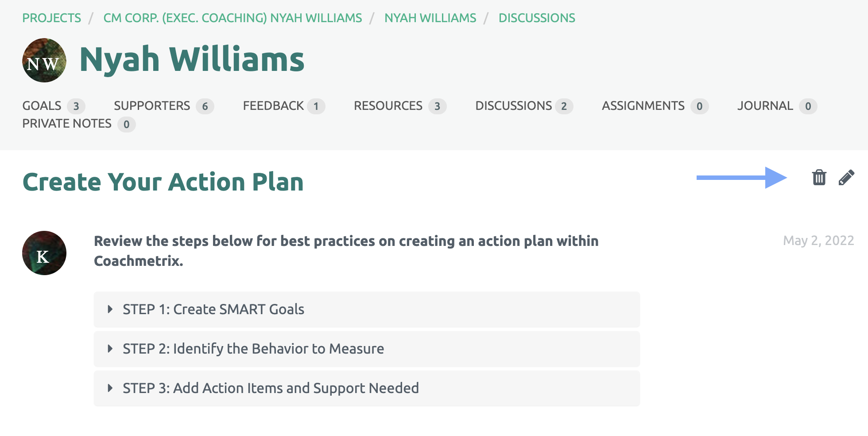Image resolution: width=868 pixels, height=436 pixels.
Task: Open the Feedback tab
Action: click(284, 106)
